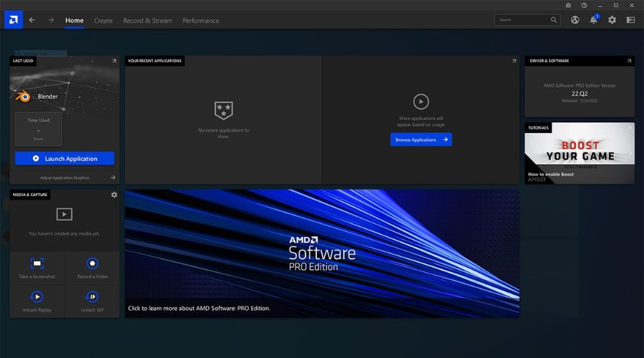Toggle the sidebar panel layout icon

[631, 20]
